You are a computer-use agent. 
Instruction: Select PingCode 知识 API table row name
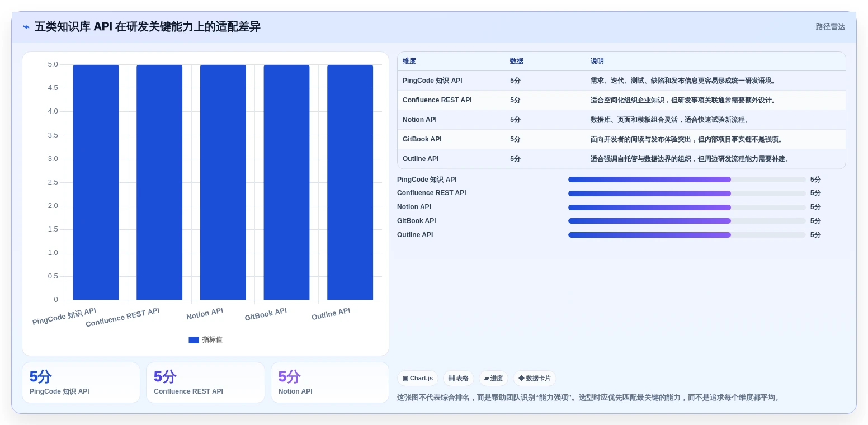coord(432,81)
